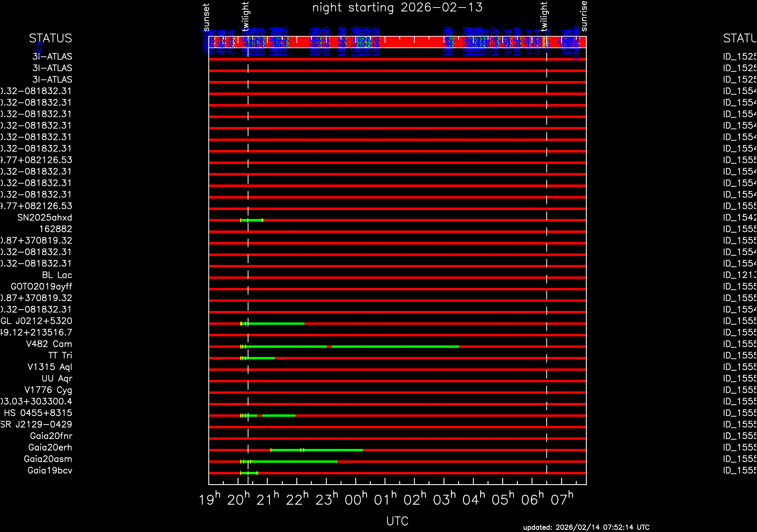Click the BL Lac target label

pyautogui.click(x=57, y=275)
